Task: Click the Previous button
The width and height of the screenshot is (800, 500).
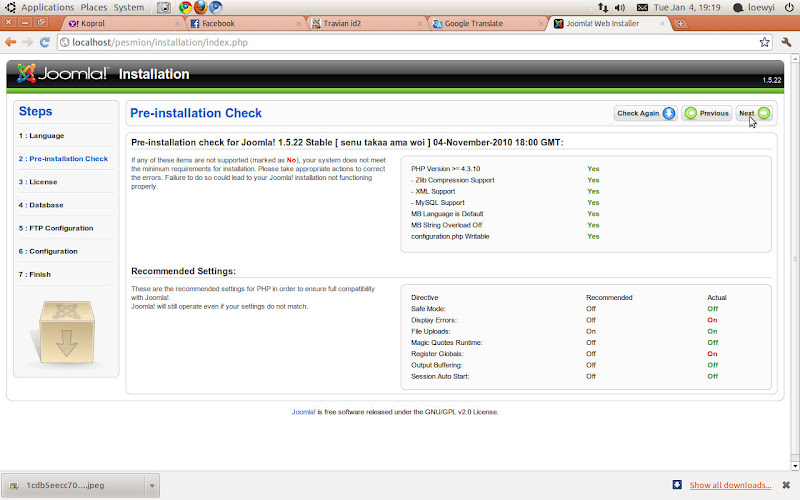Action: [x=707, y=113]
